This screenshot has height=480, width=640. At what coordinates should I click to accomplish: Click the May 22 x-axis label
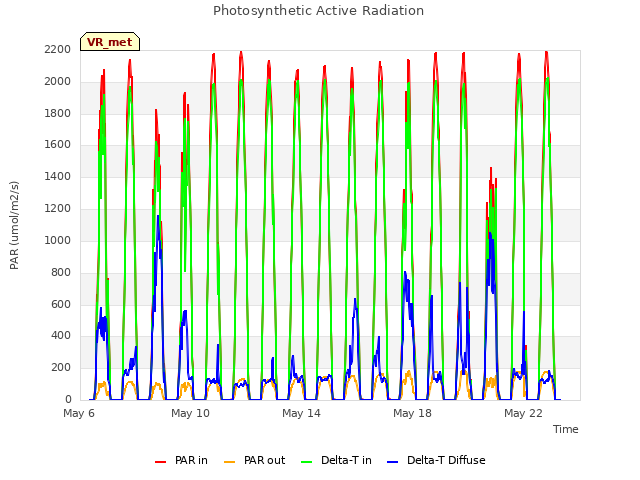[523, 413]
